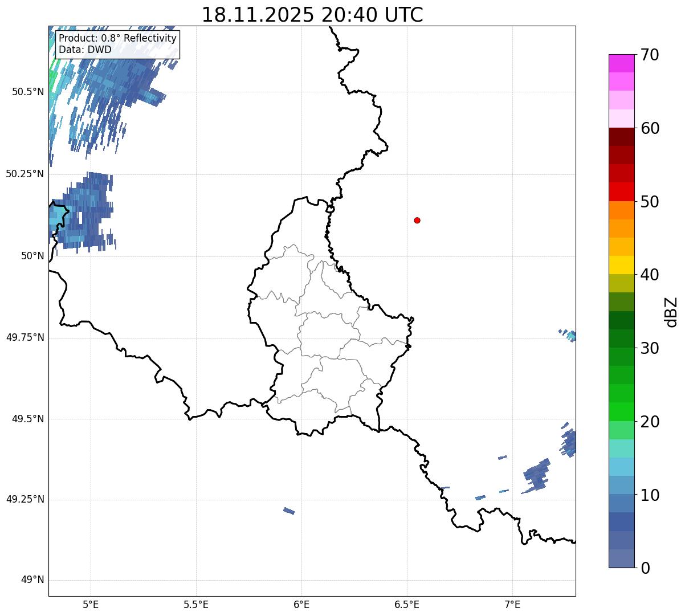Click the 6.5°E longitude label
The width and height of the screenshot is (685, 616).
coord(407,604)
